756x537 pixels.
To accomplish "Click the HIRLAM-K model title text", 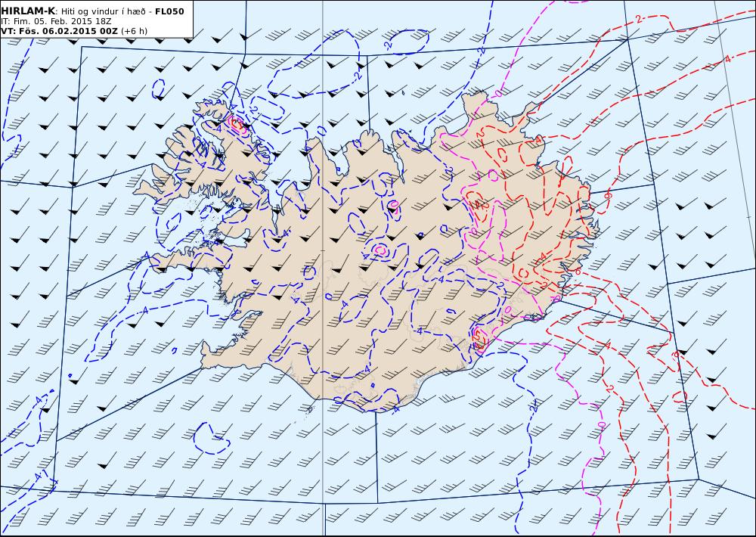I will click(x=28, y=11).
